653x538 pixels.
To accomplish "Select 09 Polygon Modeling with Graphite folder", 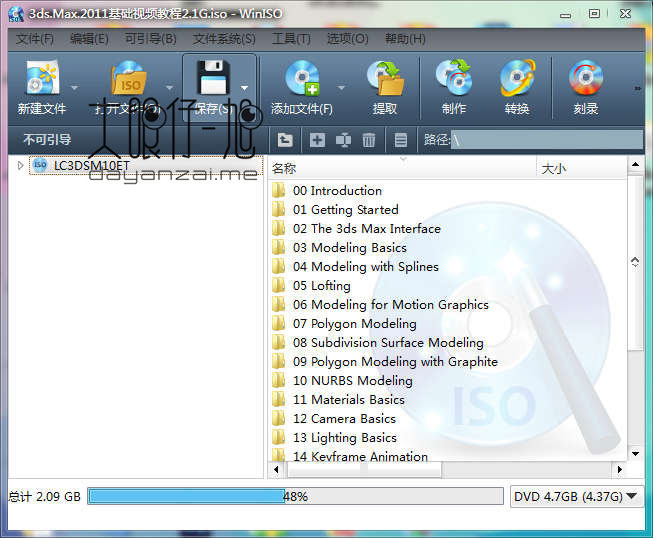I will click(x=395, y=361).
